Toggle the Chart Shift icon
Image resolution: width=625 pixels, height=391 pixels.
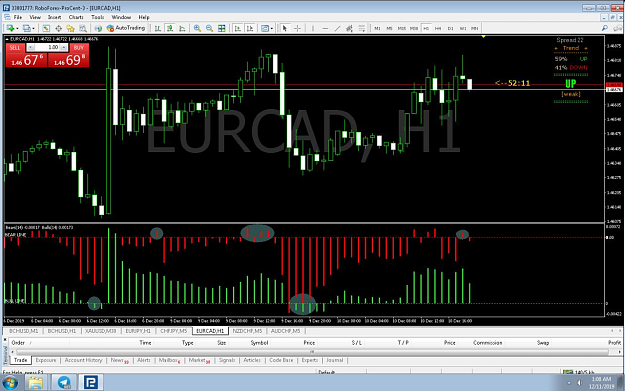[250, 28]
